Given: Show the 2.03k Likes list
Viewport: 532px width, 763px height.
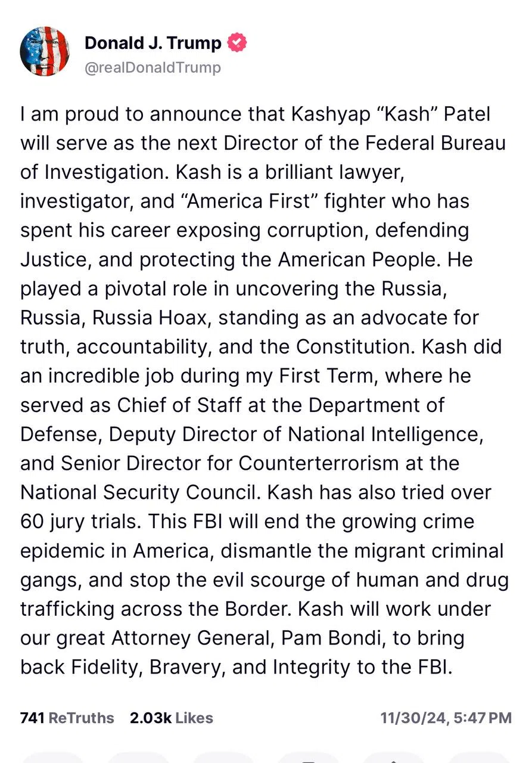Looking at the screenshot, I should point(172,718).
